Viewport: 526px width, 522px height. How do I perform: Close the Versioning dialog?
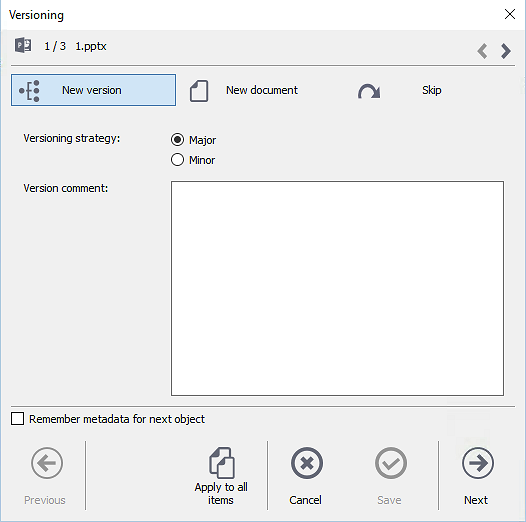pyautogui.click(x=510, y=14)
